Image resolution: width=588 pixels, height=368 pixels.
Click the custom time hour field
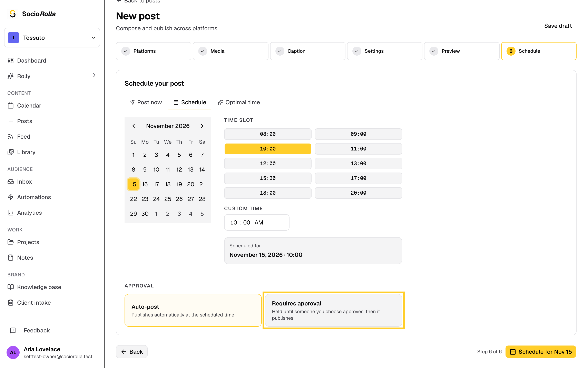click(x=234, y=222)
